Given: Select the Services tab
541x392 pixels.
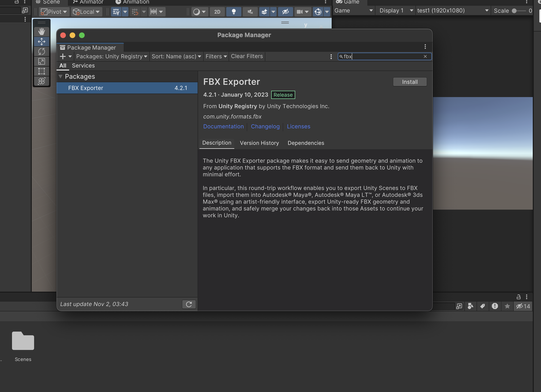Looking at the screenshot, I should pyautogui.click(x=83, y=66).
